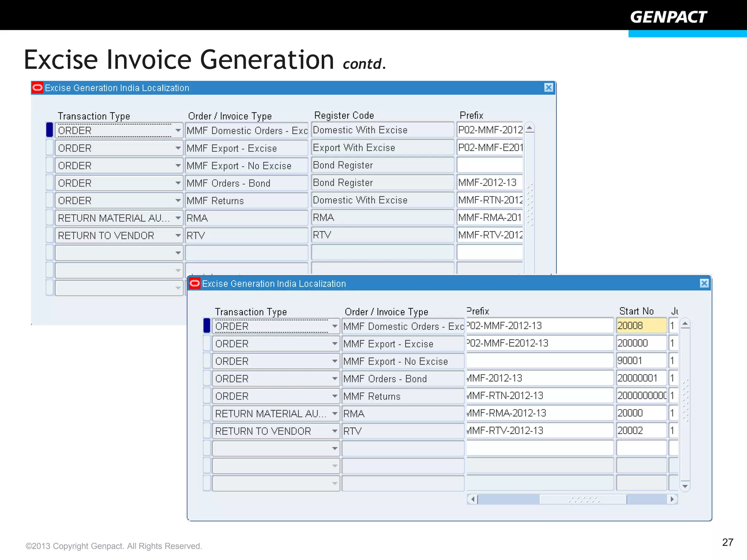Close the front Excise Generation window

pos(704,283)
